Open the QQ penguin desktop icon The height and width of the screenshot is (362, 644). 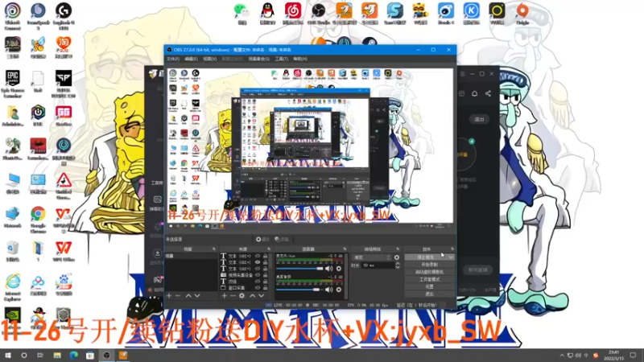pyautogui.click(x=267, y=14)
